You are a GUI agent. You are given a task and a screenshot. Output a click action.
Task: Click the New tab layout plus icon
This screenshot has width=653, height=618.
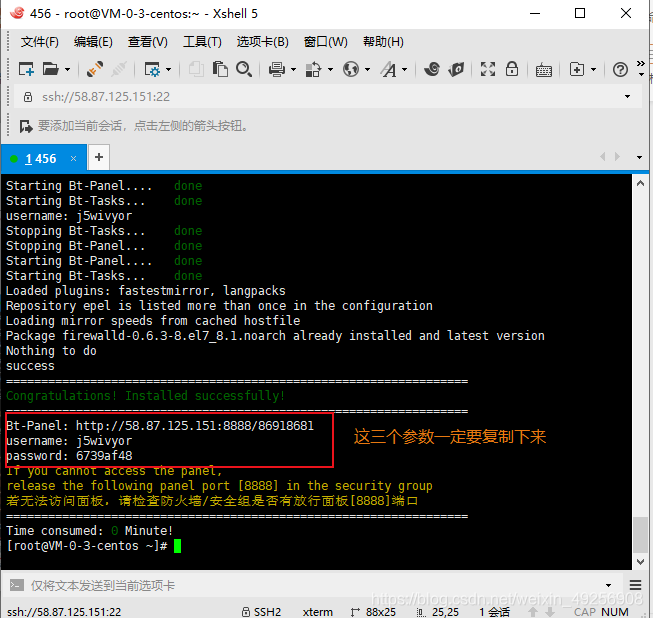(577, 69)
